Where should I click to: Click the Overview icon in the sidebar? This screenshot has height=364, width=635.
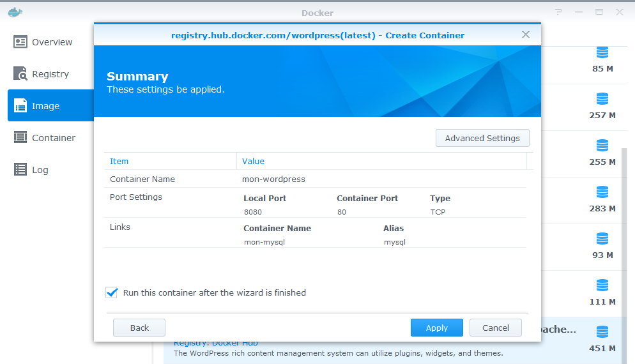click(20, 42)
